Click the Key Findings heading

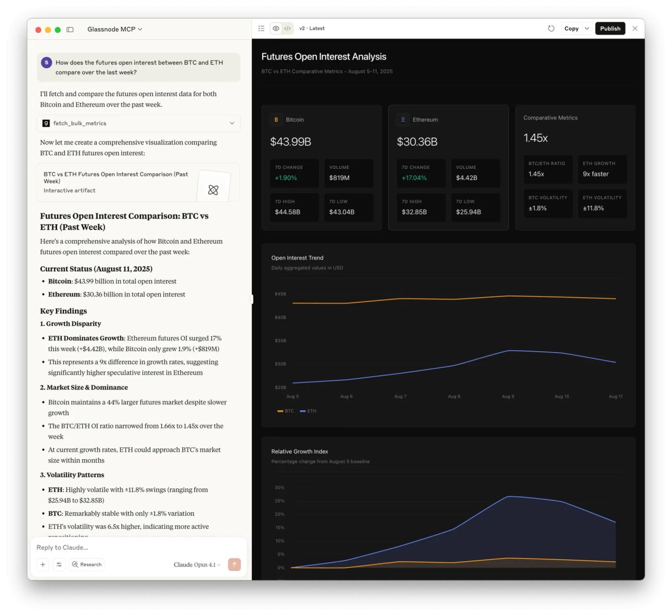tap(63, 311)
